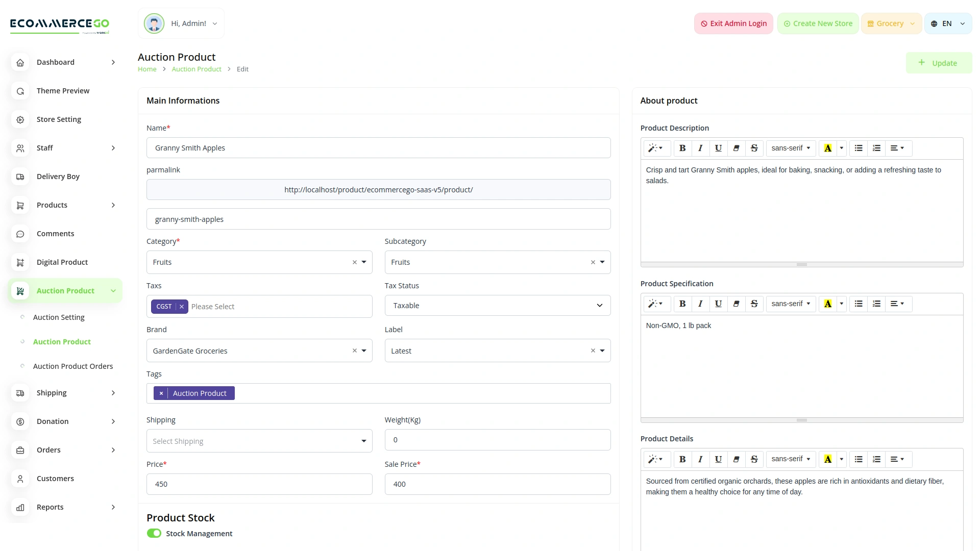980x551 pixels.
Task: Remove the CGST tax chip
Action: point(182,307)
